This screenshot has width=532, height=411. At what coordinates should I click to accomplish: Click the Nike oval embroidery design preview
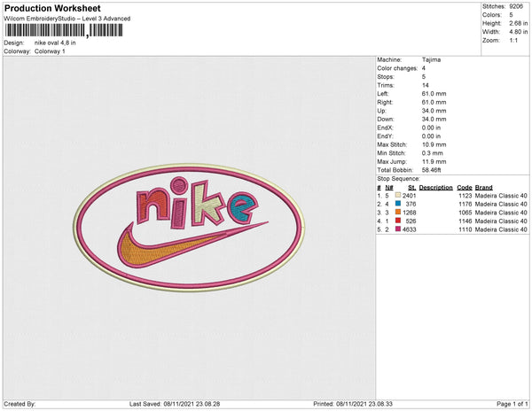[189, 228]
